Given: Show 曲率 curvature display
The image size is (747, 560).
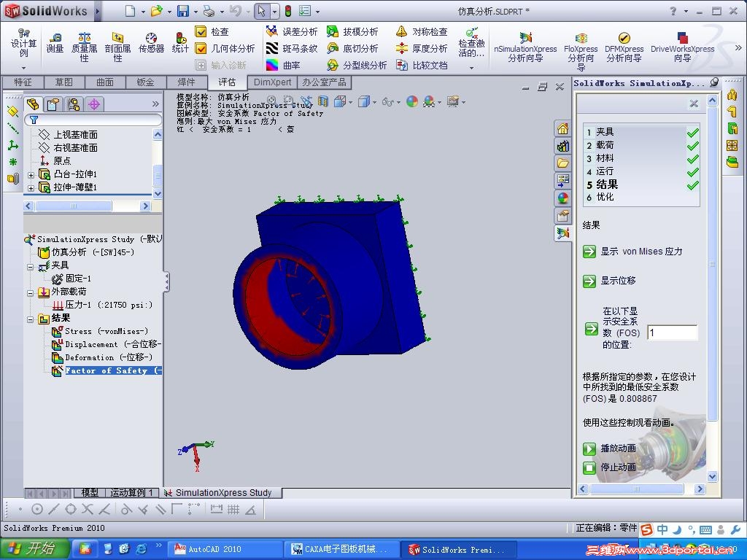Looking at the screenshot, I should pyautogui.click(x=283, y=65).
